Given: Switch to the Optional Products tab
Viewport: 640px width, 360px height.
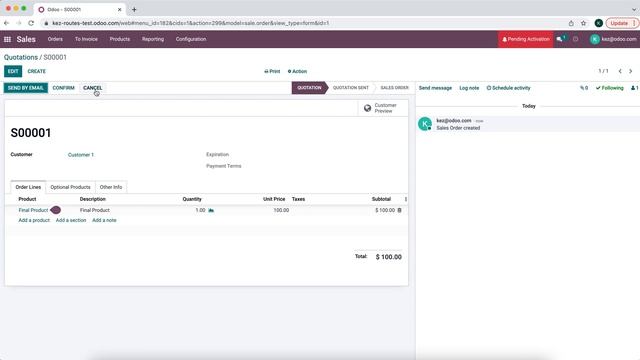Looking at the screenshot, I should click(70, 187).
